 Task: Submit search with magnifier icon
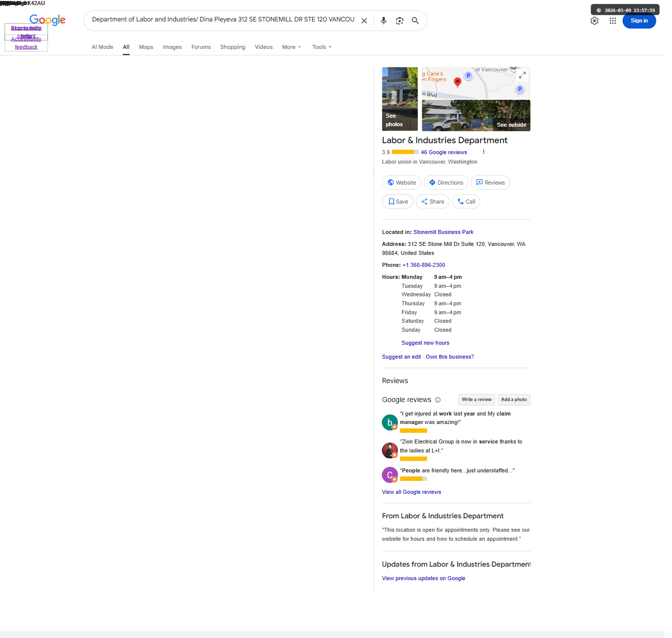tap(415, 21)
